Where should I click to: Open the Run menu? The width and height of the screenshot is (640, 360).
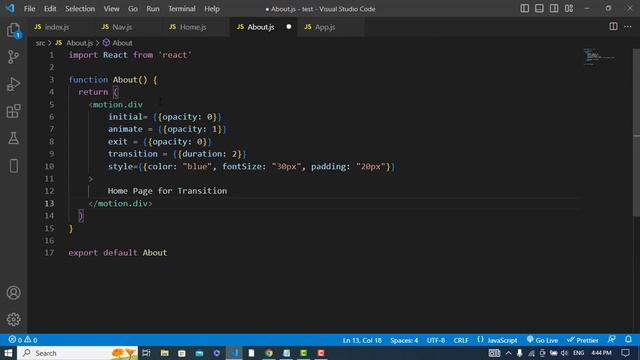coord(153,9)
